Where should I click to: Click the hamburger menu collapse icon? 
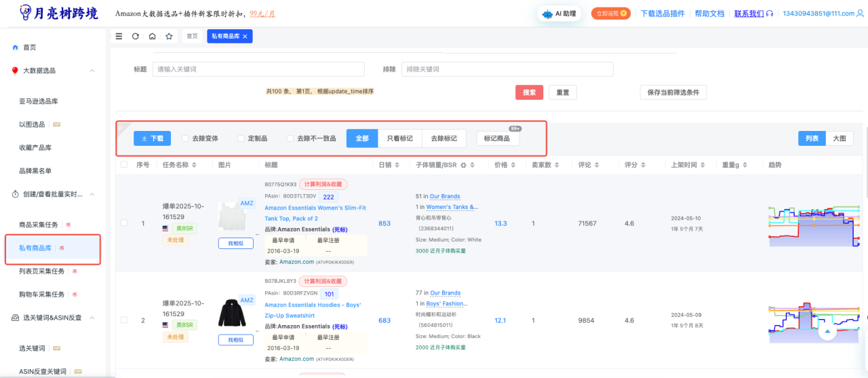(x=119, y=37)
